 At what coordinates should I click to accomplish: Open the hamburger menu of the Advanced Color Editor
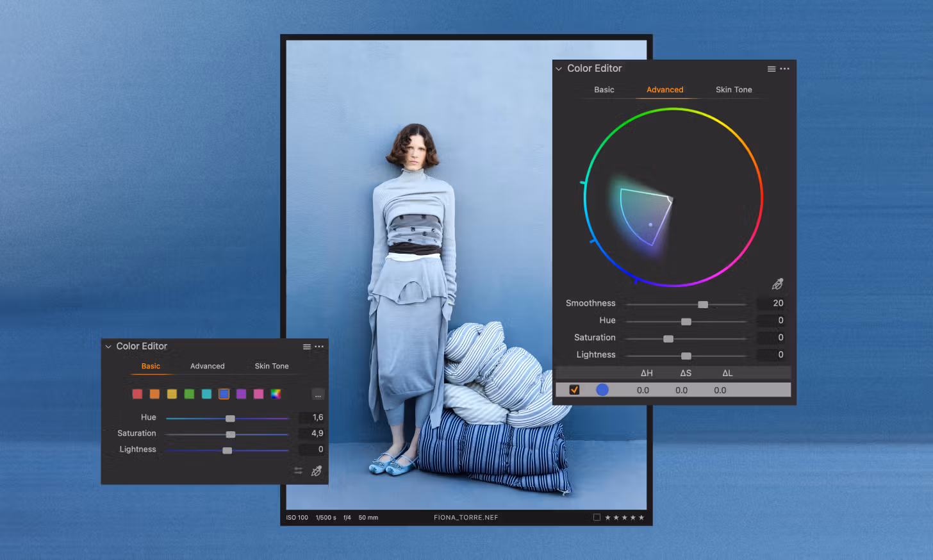tap(772, 69)
